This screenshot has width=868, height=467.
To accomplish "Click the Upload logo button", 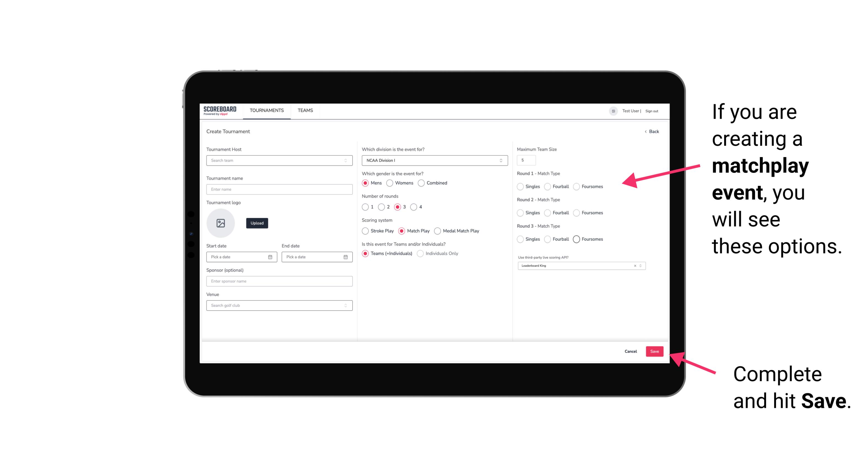I will click(257, 223).
